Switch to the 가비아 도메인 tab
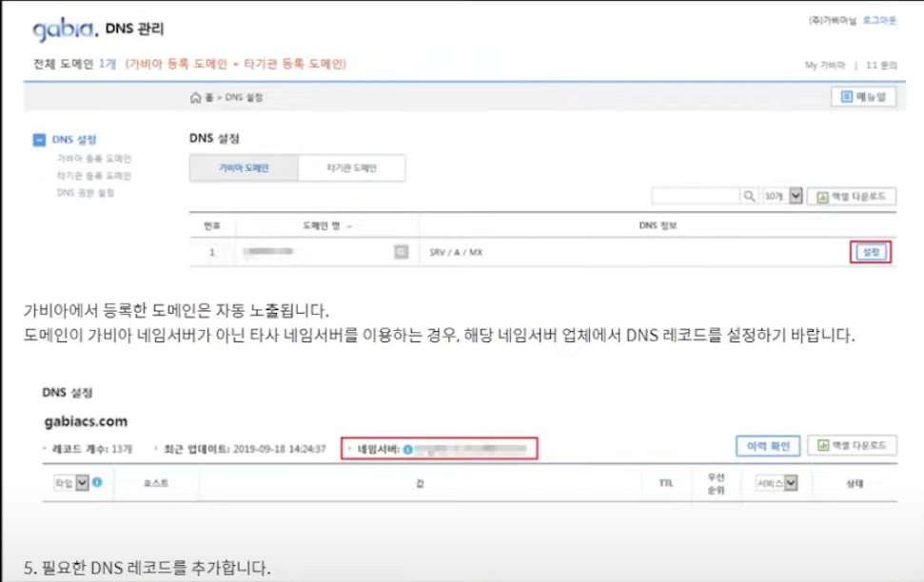 pyautogui.click(x=244, y=168)
